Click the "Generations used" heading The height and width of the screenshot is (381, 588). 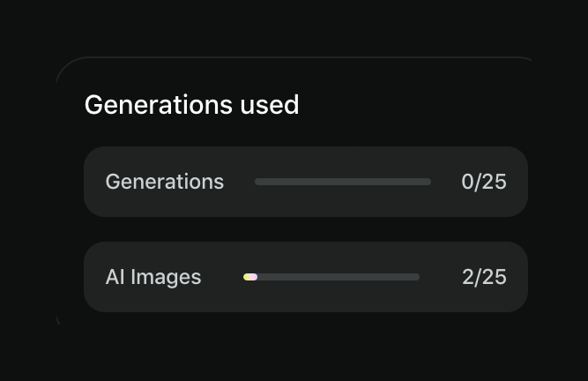(x=191, y=105)
